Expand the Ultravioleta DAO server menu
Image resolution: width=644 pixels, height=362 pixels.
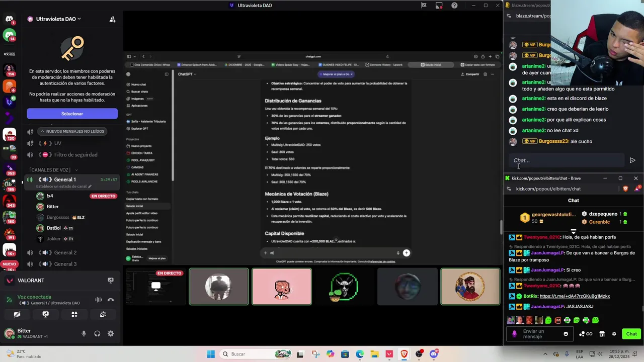tap(58, 19)
